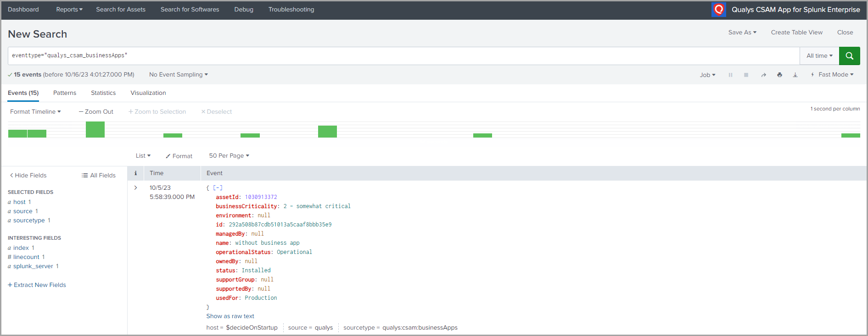Select the splunk_server field

[x=33, y=266]
